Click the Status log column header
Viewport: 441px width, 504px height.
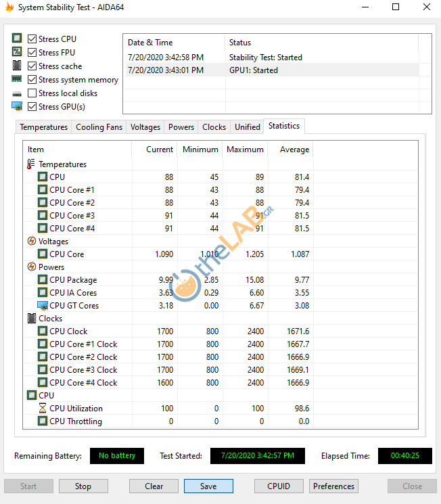pos(321,43)
